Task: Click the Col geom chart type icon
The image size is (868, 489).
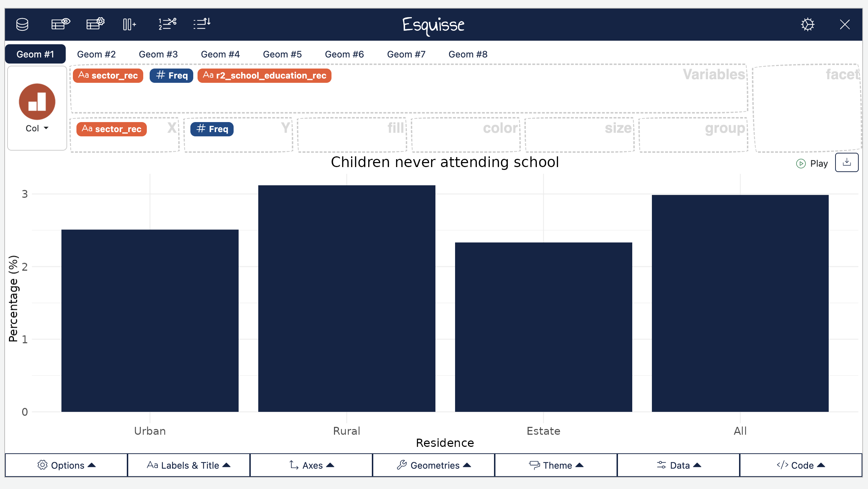Action: tap(37, 102)
